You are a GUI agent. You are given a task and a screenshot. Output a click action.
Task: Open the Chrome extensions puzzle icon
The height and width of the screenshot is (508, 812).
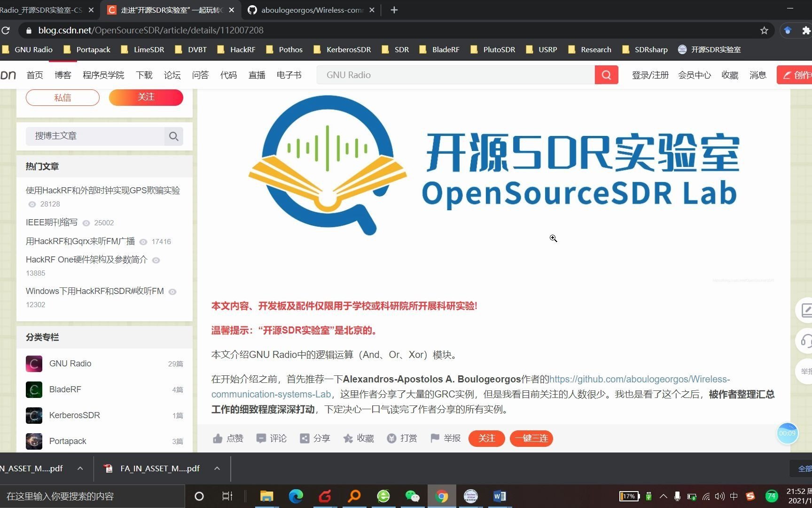point(806,30)
